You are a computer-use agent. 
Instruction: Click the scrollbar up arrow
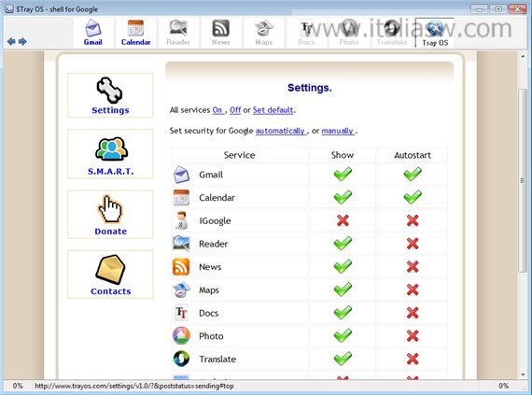[523, 56]
